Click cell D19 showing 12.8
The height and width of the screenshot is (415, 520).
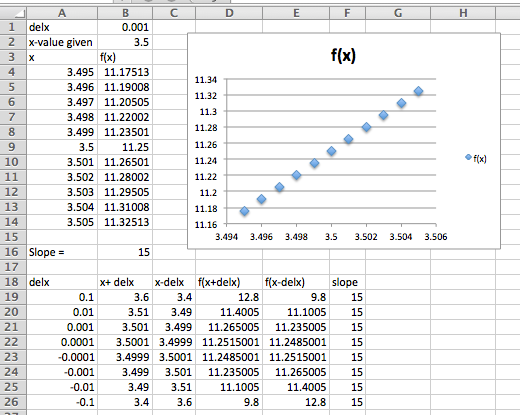point(229,297)
